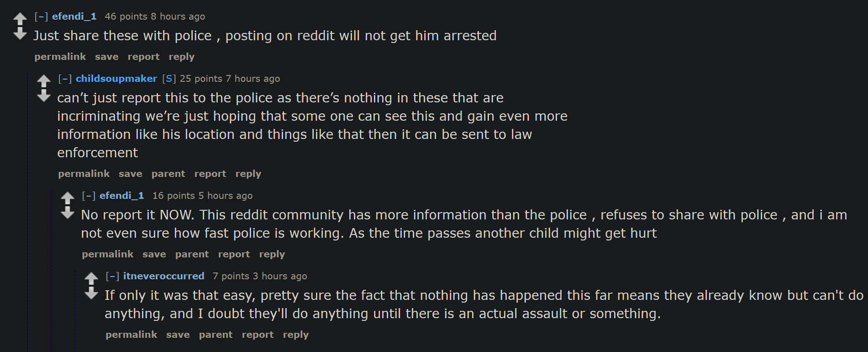This screenshot has height=352, width=868.
Task: Downvote efendi_1's top comment about sharing with police
Action: 20,33
